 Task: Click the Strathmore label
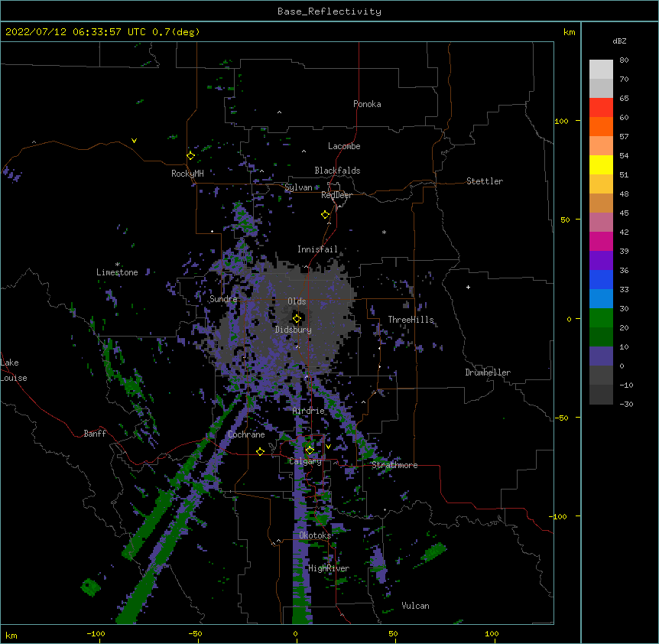[x=394, y=465]
